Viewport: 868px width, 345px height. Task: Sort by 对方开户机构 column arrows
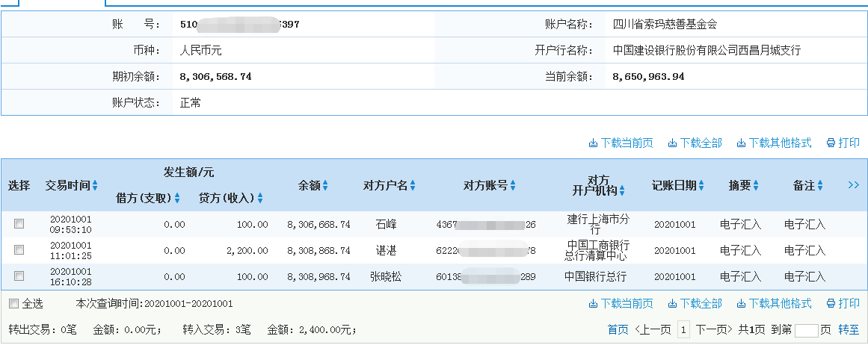pos(622,190)
